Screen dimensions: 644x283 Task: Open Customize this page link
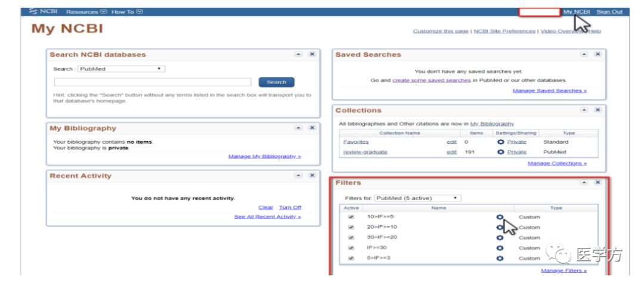coord(441,31)
